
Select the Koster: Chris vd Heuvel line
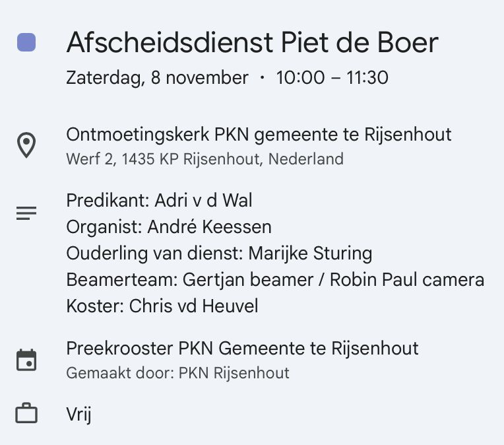pos(162,306)
